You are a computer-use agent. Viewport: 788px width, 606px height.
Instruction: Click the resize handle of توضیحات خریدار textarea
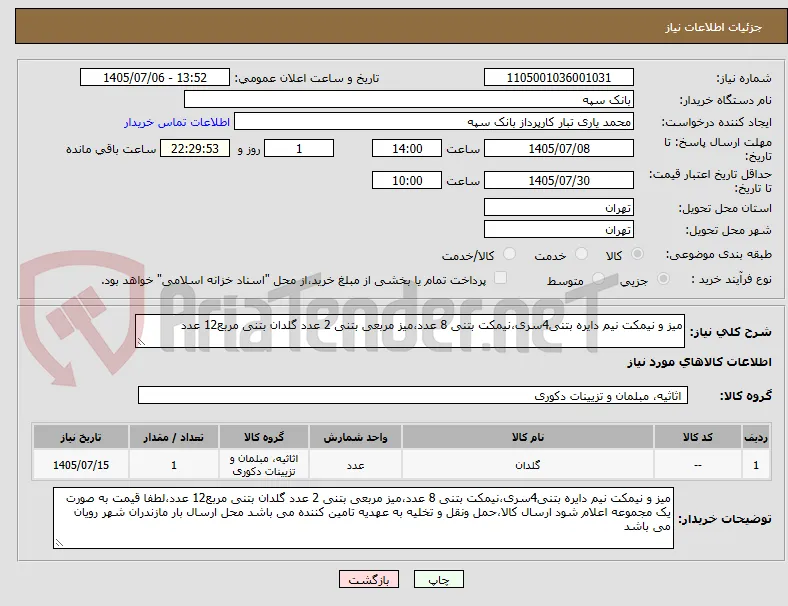pos(59,543)
